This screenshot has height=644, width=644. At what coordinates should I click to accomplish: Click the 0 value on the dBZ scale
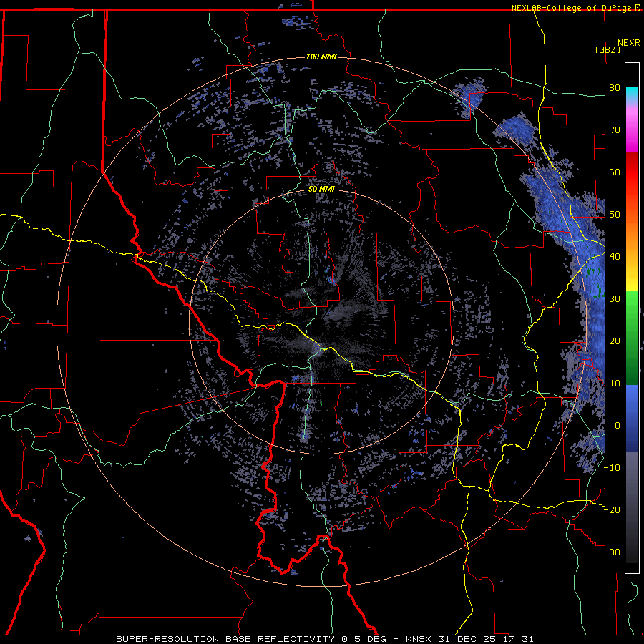point(618,426)
